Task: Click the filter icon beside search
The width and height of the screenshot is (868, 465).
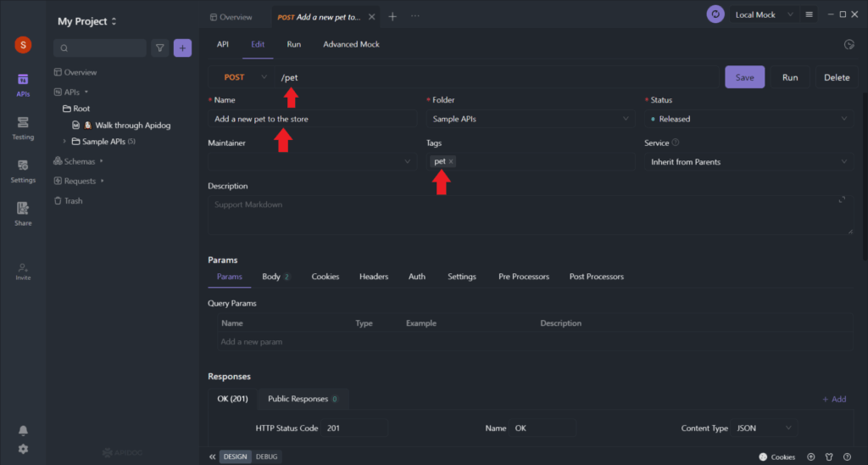Action: 159,48
